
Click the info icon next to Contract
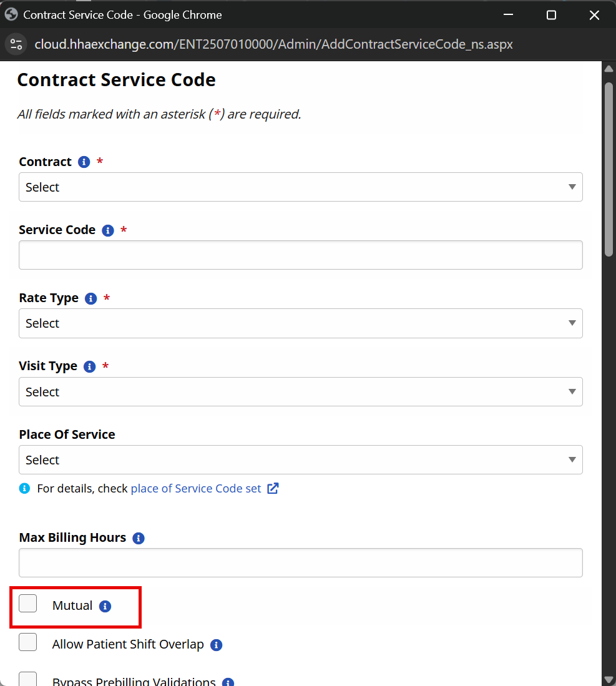pyautogui.click(x=84, y=162)
